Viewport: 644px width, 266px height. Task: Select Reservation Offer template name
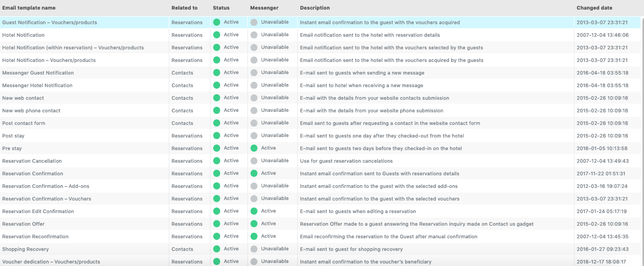click(23, 224)
